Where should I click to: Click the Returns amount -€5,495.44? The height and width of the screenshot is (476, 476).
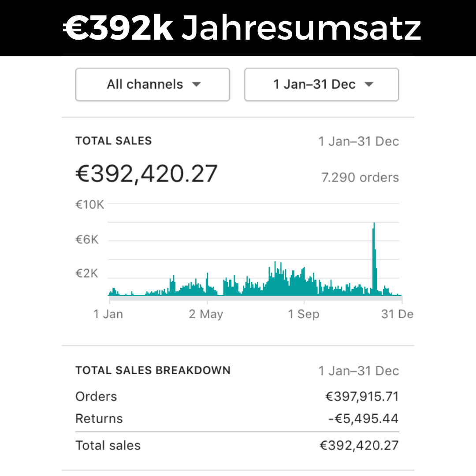pyautogui.click(x=363, y=419)
